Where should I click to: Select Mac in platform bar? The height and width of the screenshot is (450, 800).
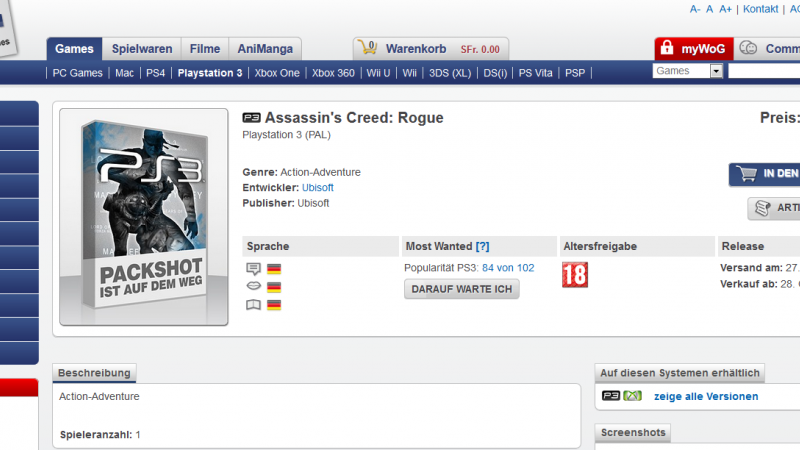pyautogui.click(x=124, y=73)
